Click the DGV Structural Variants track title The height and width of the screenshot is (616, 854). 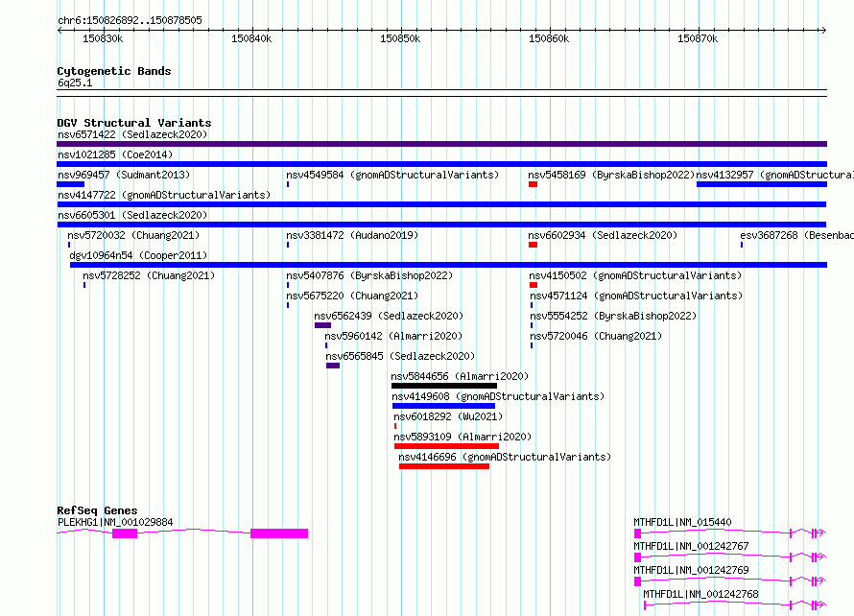(x=134, y=123)
